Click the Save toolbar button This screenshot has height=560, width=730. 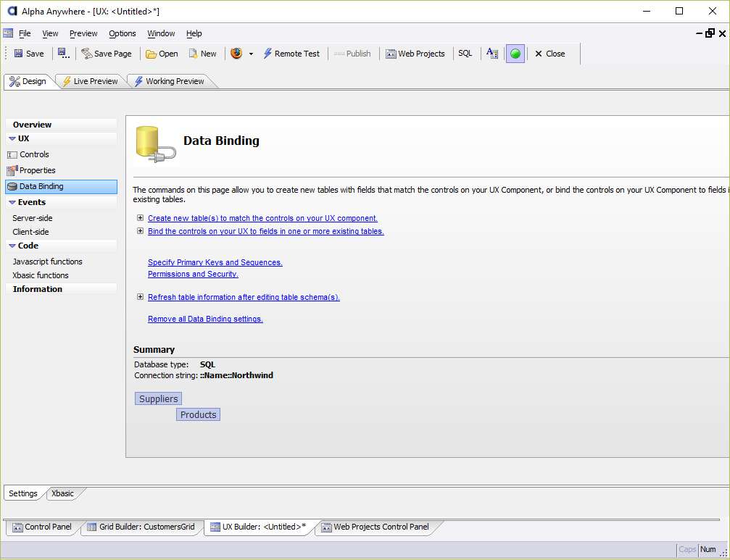point(29,54)
